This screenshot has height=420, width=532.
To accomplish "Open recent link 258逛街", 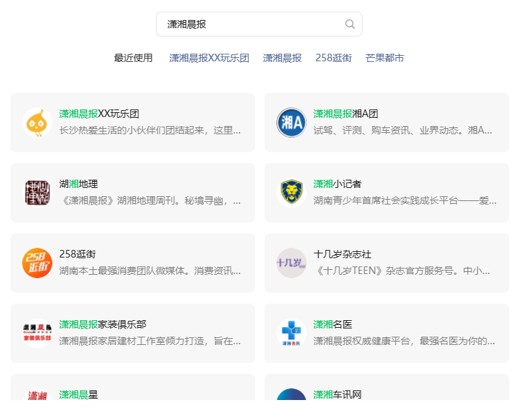I will (334, 58).
